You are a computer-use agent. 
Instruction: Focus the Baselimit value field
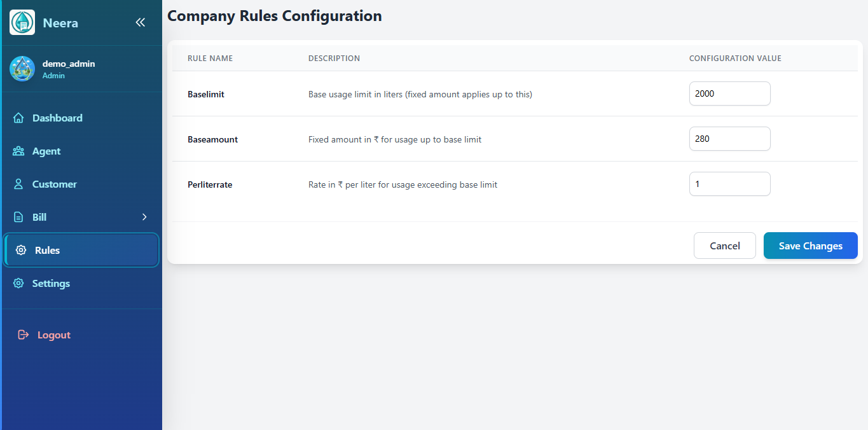pos(729,94)
